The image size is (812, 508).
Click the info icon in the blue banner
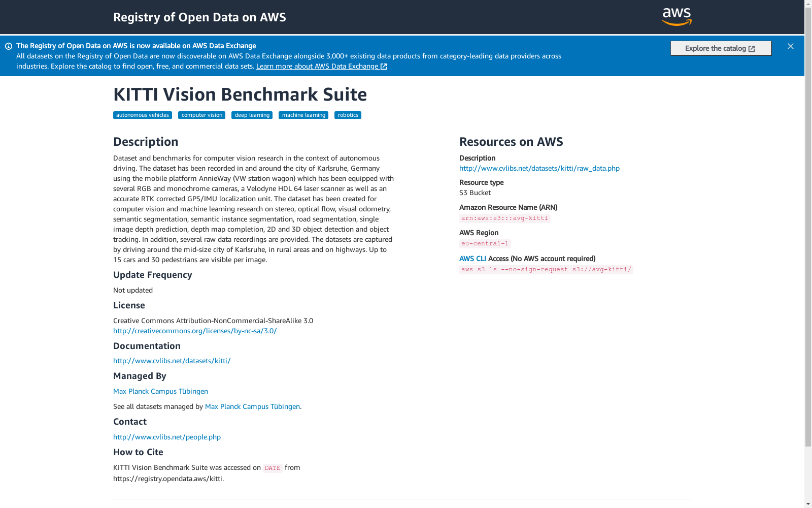click(9, 46)
